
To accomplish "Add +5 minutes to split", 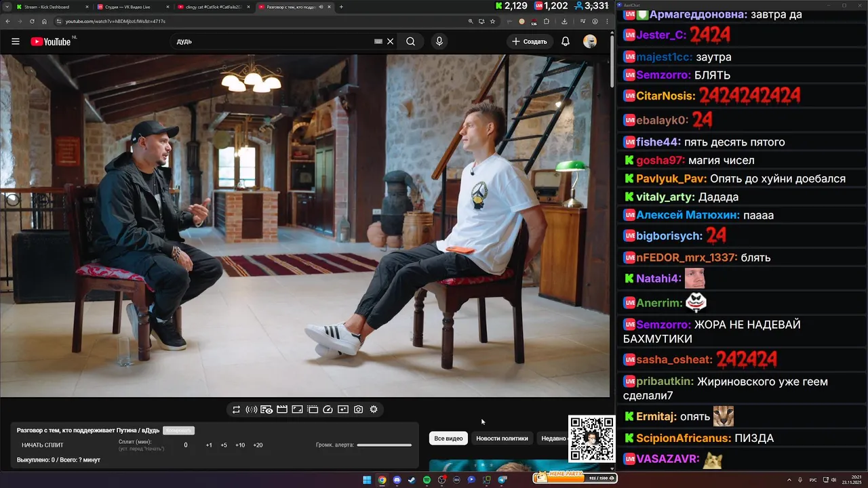I will click(x=224, y=445).
